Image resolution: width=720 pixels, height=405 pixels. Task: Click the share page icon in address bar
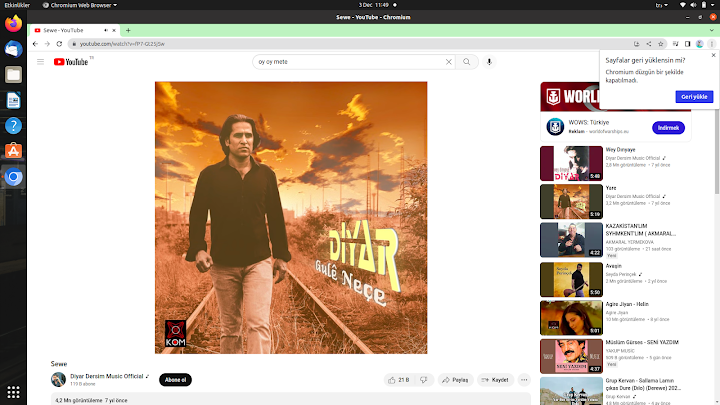tap(649, 44)
